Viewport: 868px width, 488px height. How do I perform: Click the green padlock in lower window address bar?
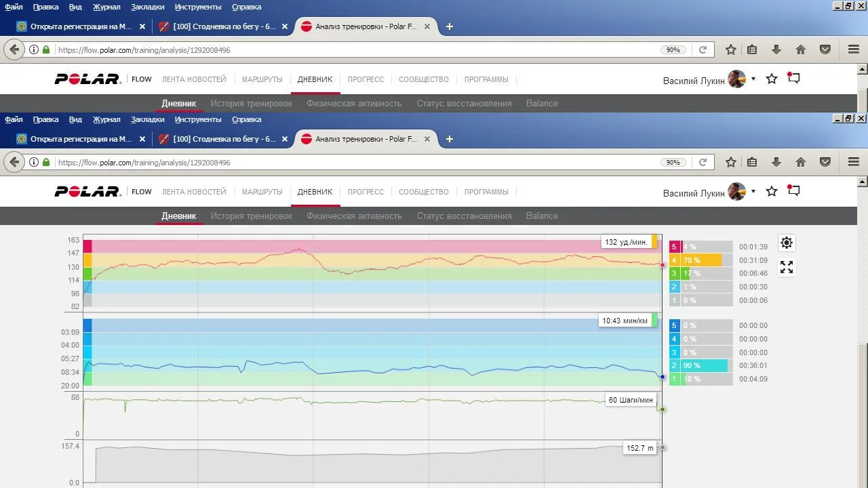pos(46,163)
